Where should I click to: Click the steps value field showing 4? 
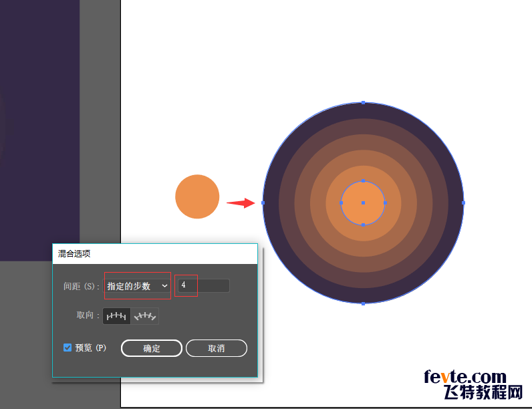click(x=204, y=285)
